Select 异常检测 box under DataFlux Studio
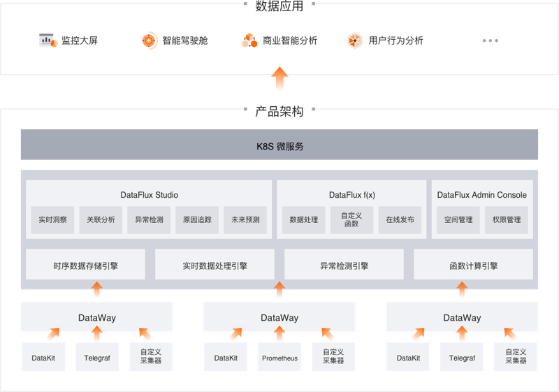559x392 pixels. [x=149, y=220]
